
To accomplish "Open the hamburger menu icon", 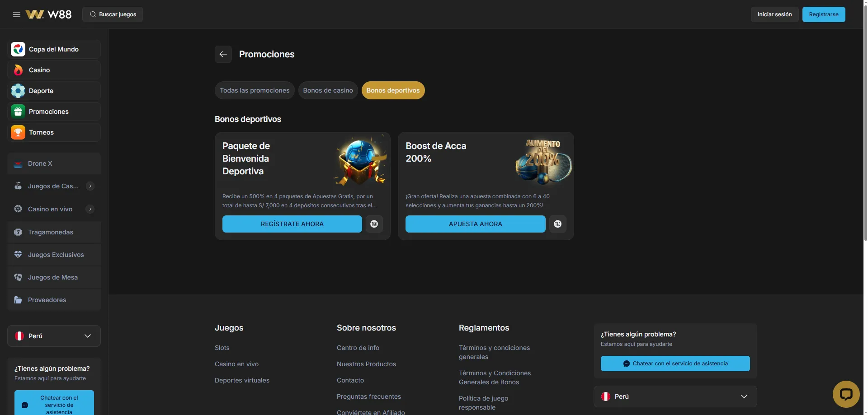I will (17, 14).
